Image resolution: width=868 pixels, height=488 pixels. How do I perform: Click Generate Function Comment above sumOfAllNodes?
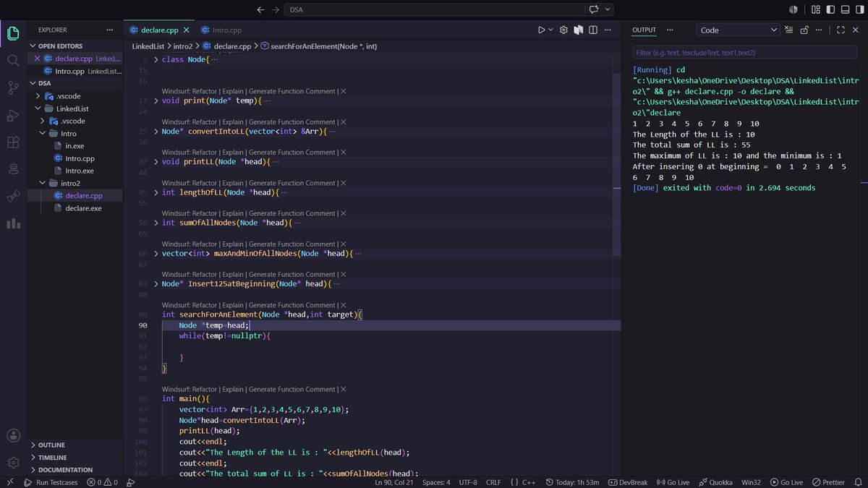(293, 213)
